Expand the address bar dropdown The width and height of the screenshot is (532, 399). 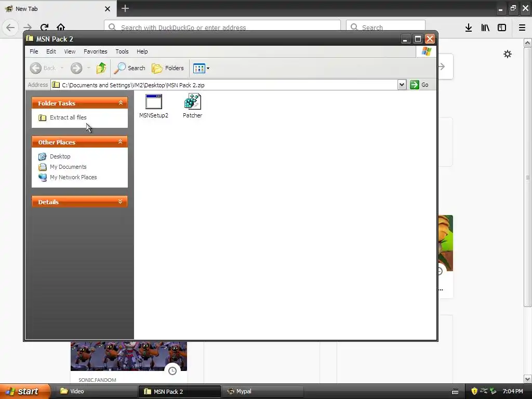(402, 85)
